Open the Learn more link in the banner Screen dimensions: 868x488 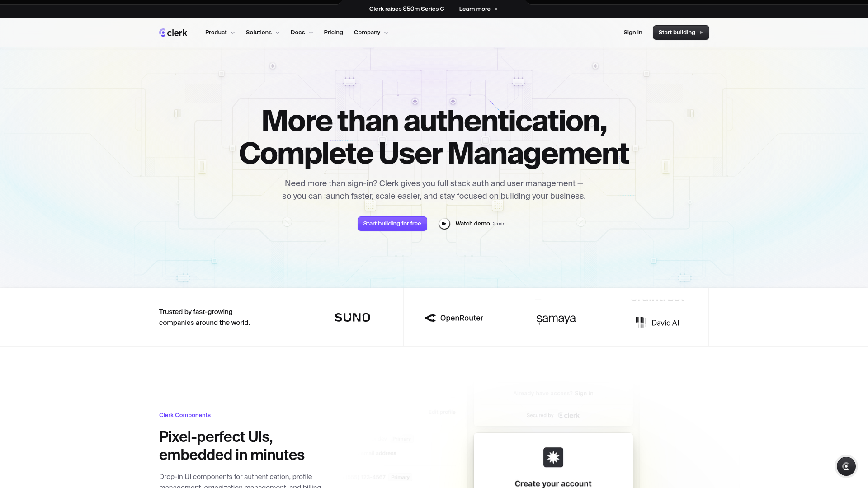pos(474,9)
